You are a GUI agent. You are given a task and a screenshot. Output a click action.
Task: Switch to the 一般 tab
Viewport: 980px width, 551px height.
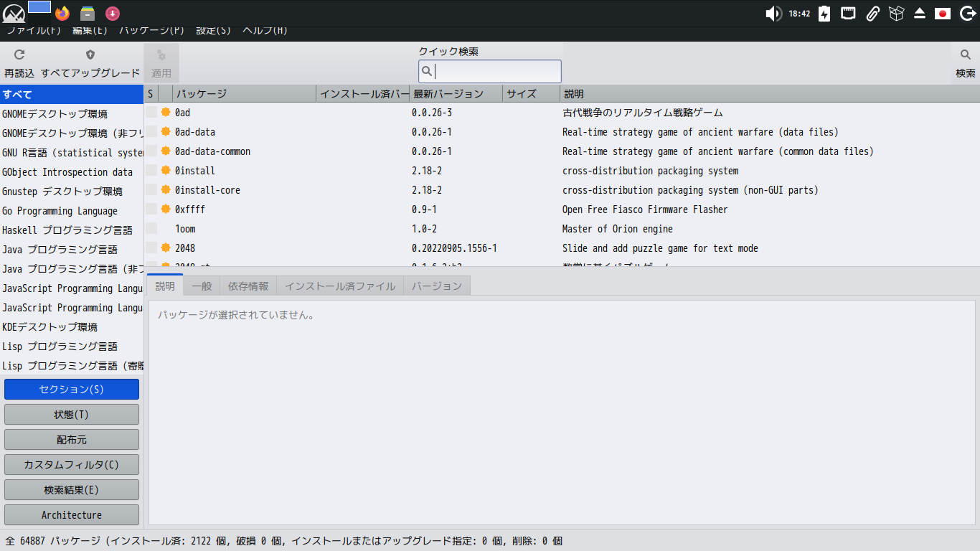point(202,286)
